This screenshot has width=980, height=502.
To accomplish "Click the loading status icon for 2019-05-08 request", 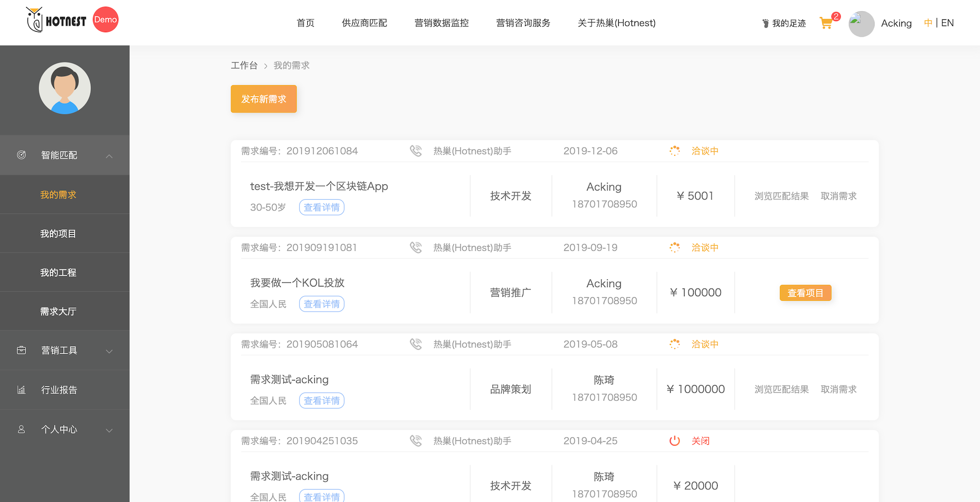I will (x=674, y=344).
